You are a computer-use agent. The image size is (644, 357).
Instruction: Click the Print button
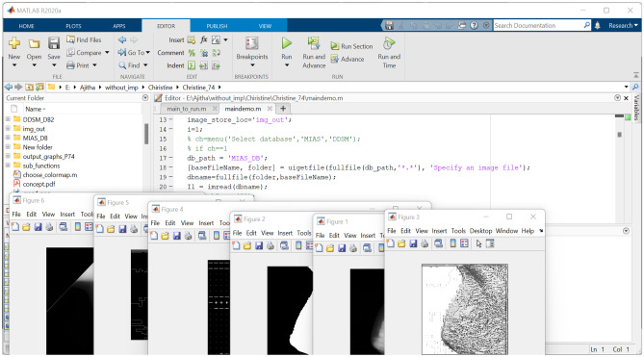point(78,65)
